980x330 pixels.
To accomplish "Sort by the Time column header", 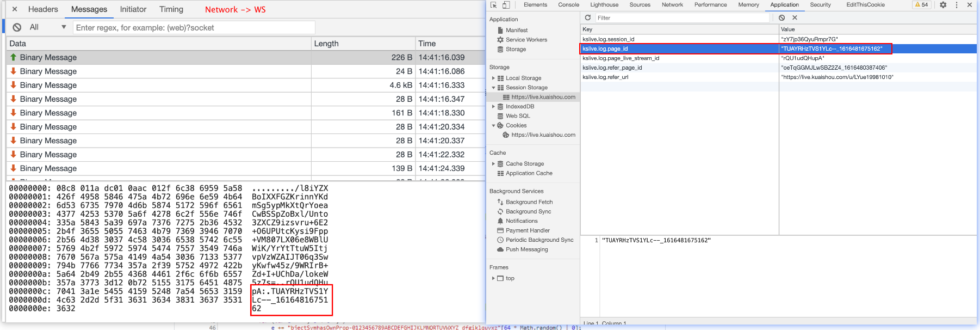I will tap(450, 44).
